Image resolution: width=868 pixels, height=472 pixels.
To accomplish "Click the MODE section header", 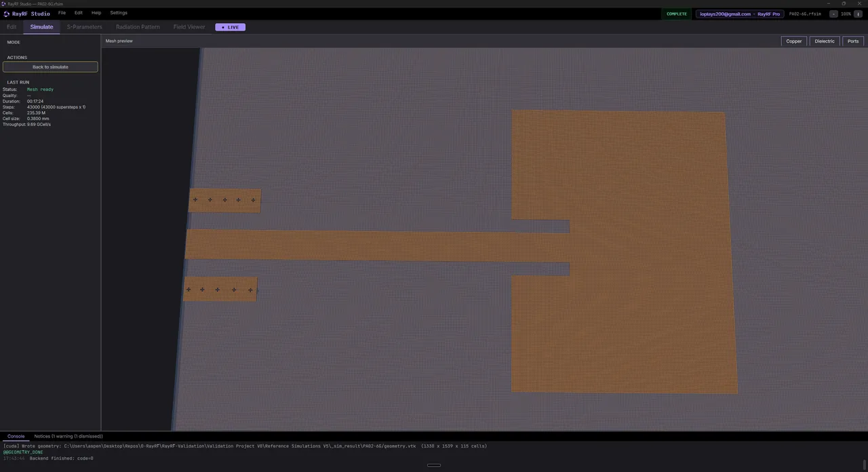I will (x=14, y=42).
